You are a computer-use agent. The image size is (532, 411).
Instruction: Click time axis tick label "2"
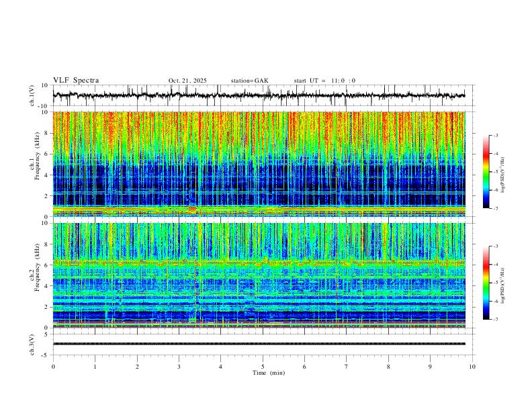pos(137,367)
